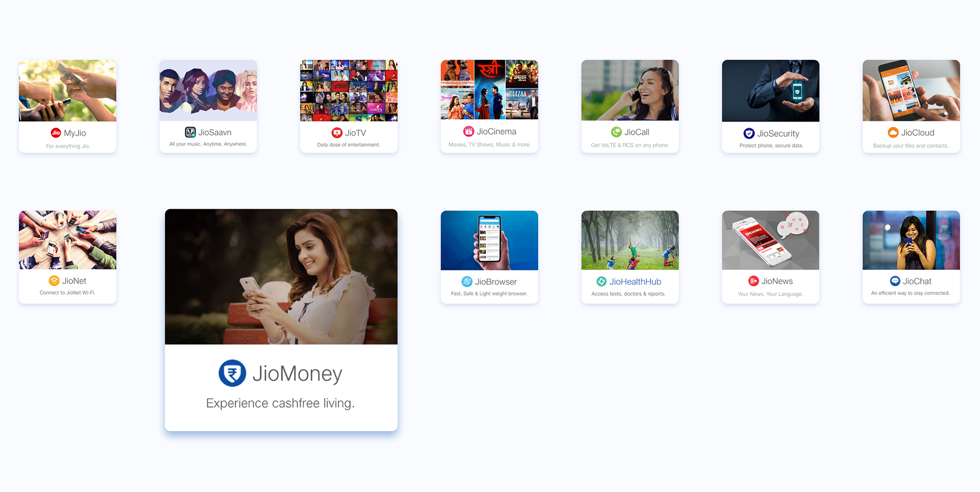Click the red JioNews icon
980x492 pixels.
coord(753,281)
